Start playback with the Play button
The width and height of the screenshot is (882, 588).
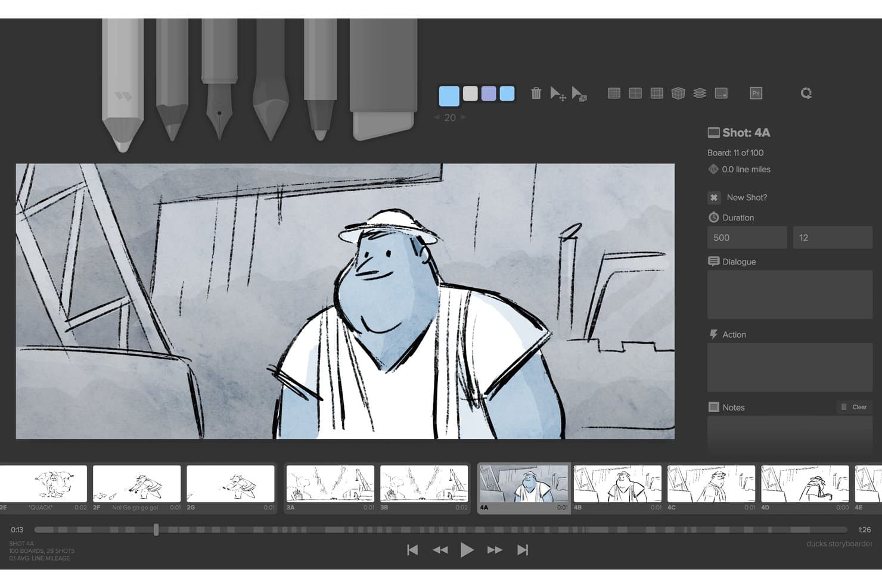coord(467,550)
